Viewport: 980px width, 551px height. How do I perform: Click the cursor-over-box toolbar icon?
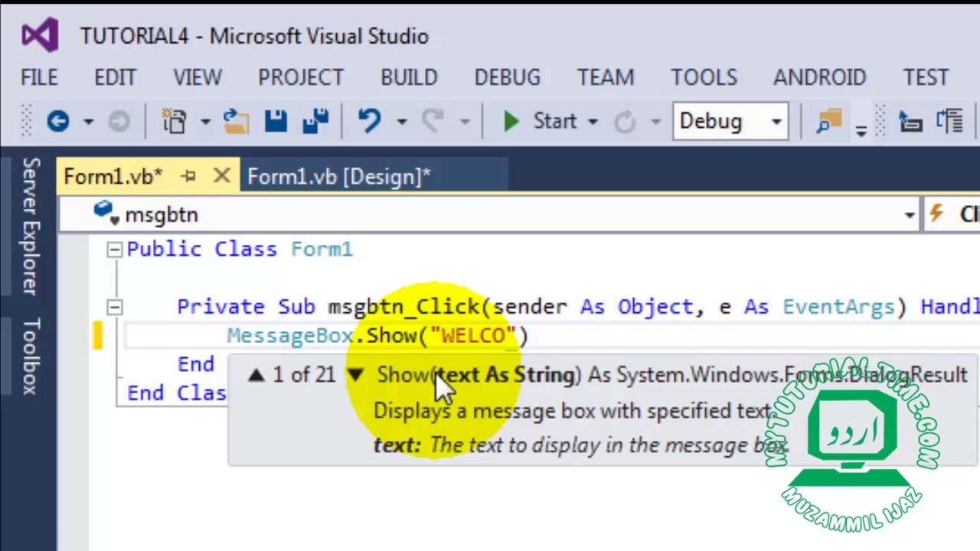910,122
